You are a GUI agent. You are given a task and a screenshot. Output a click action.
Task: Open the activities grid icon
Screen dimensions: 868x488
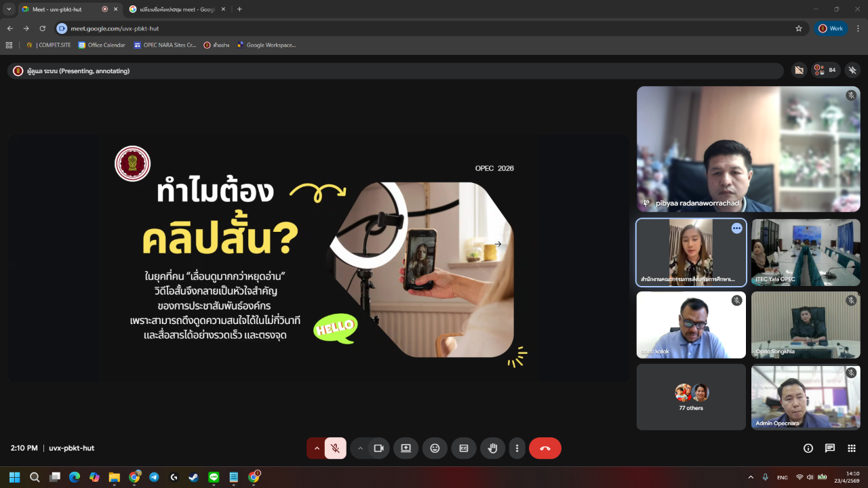(x=852, y=448)
